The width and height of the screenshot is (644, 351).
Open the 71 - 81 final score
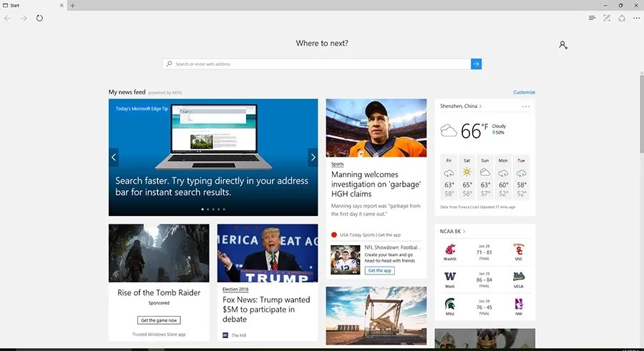(484, 252)
